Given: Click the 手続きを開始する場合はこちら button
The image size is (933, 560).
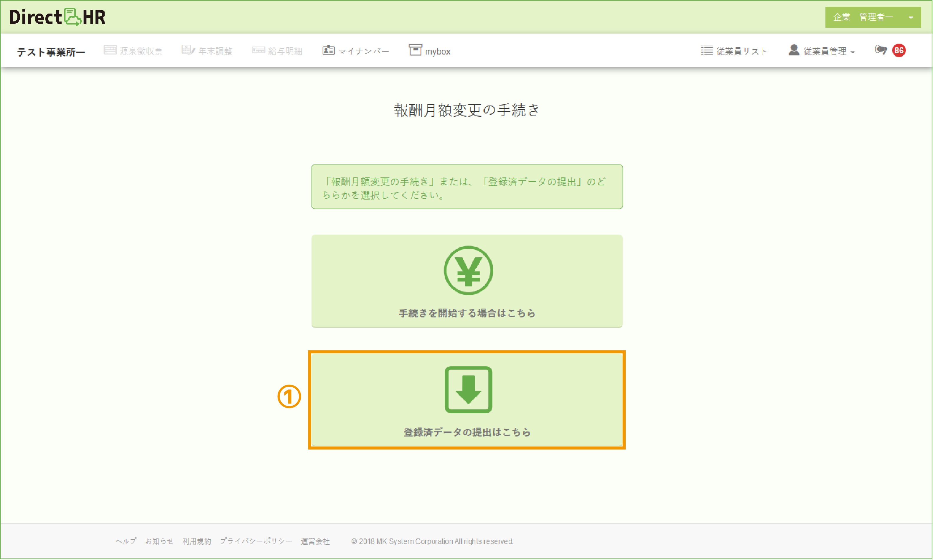Looking at the screenshot, I should (467, 281).
